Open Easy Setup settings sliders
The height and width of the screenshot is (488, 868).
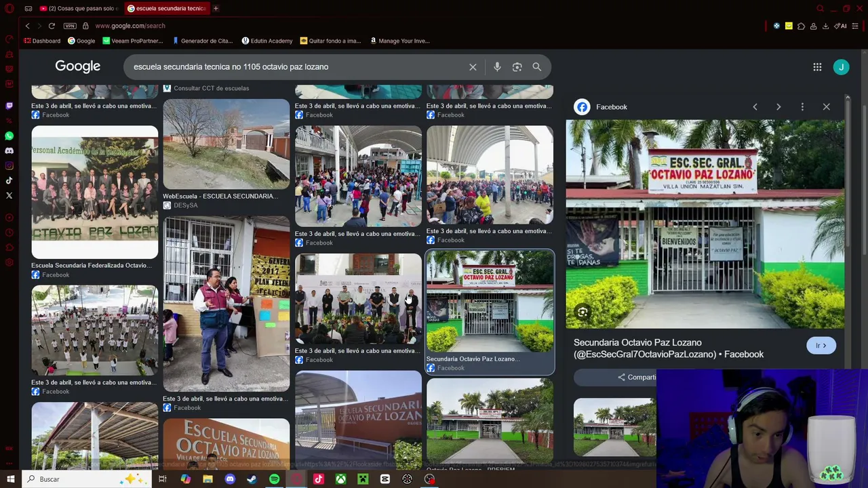(x=856, y=26)
